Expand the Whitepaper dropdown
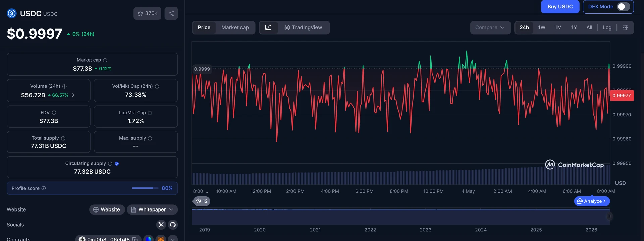This screenshot has height=241, width=644. point(152,209)
